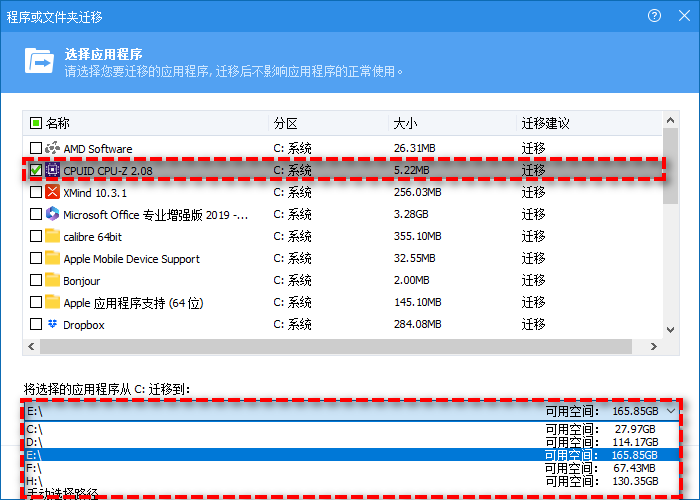Screen dimensions: 700x500
Task: Check the Dropbox checkbox
Action: click(x=36, y=324)
